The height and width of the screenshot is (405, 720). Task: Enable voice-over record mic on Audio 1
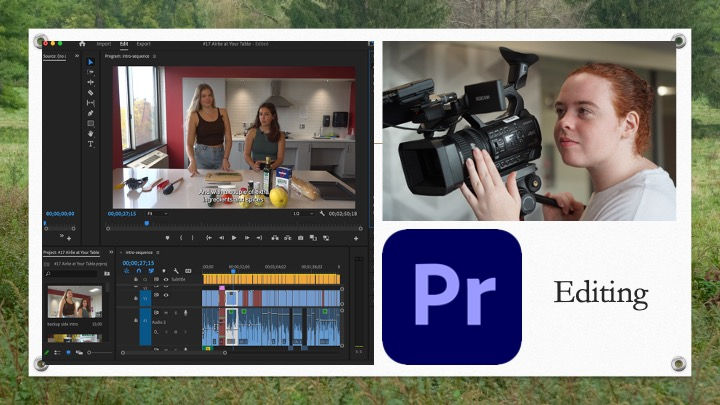186,313
